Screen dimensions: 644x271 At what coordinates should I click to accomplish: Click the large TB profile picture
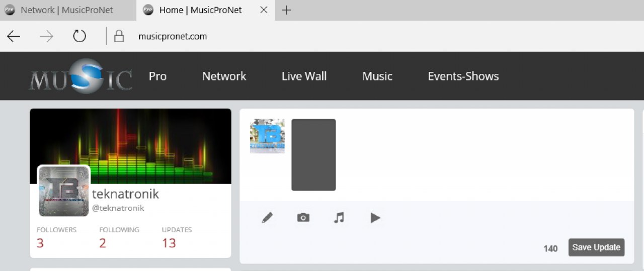(64, 191)
